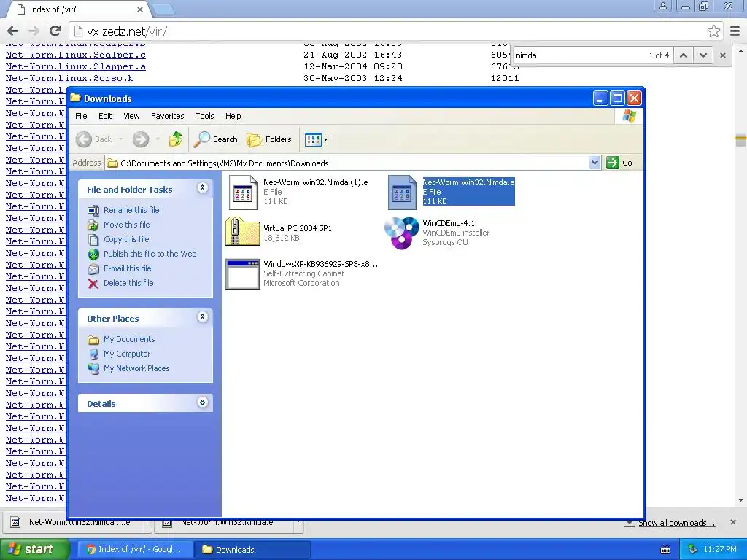Click Chrome's forward arrow
This screenshot has height=560, width=747.
pyautogui.click(x=34, y=31)
